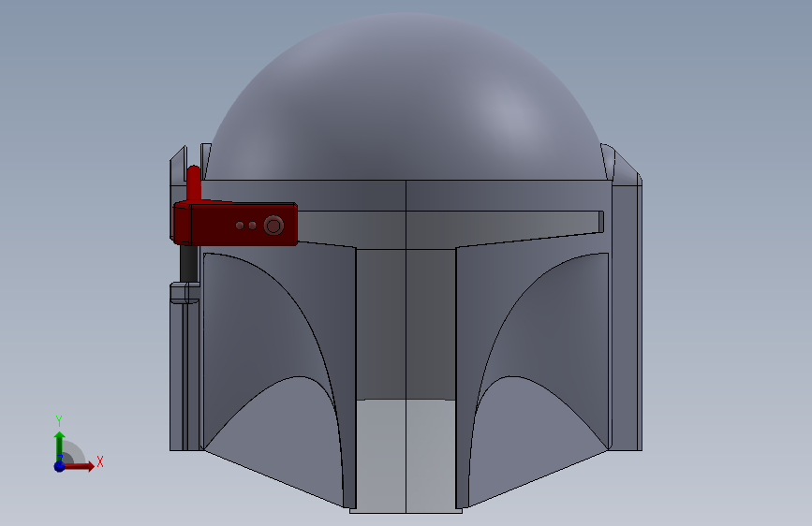Click the red X axis arrow of the triad
Viewport: 812px width, 526px height.
pyautogui.click(x=81, y=466)
